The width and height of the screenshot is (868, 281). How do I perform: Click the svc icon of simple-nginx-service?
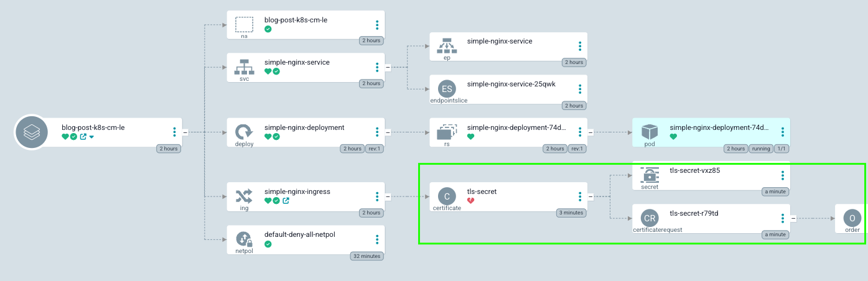click(244, 67)
